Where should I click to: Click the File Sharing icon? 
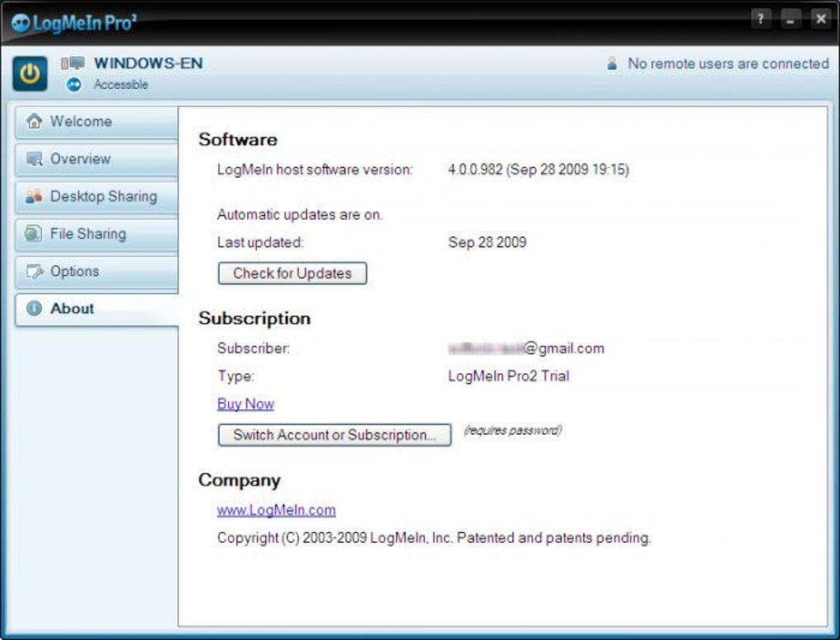[x=33, y=234]
